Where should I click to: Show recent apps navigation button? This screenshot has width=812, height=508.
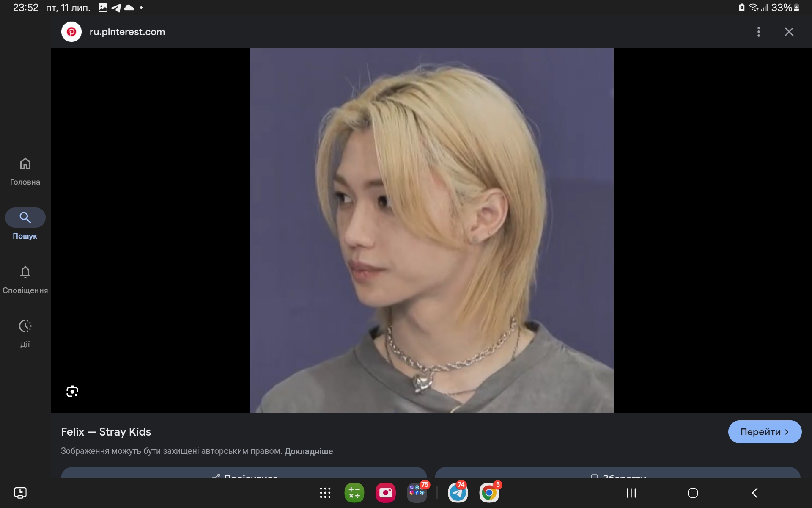[x=631, y=493]
